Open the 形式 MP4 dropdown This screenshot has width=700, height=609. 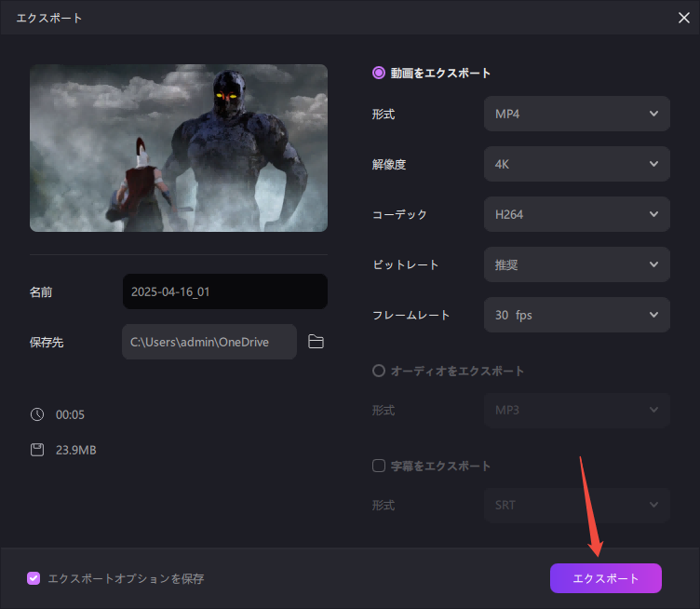[576, 114]
